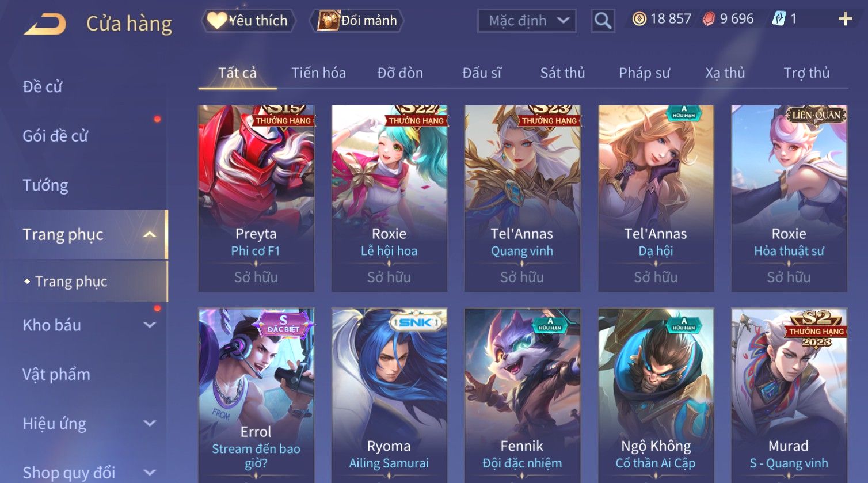Click the plus icon to add currency
The image size is (868, 483).
point(845,19)
